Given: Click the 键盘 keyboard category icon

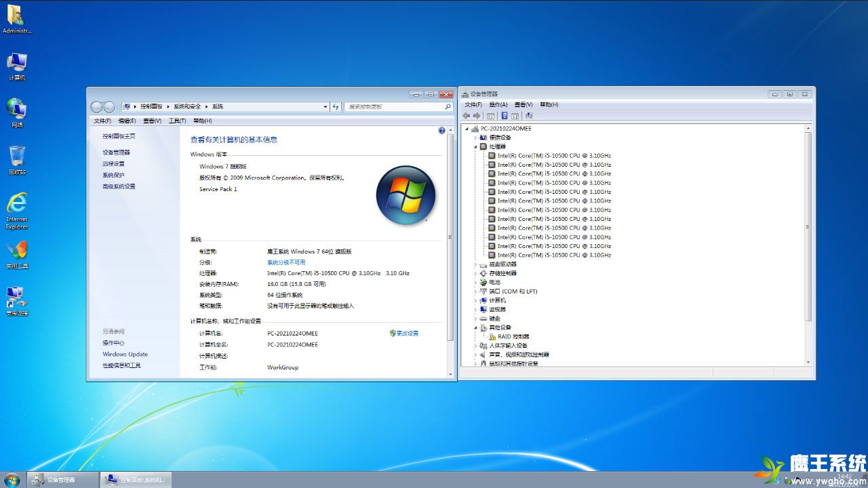Looking at the screenshot, I should pos(483,319).
